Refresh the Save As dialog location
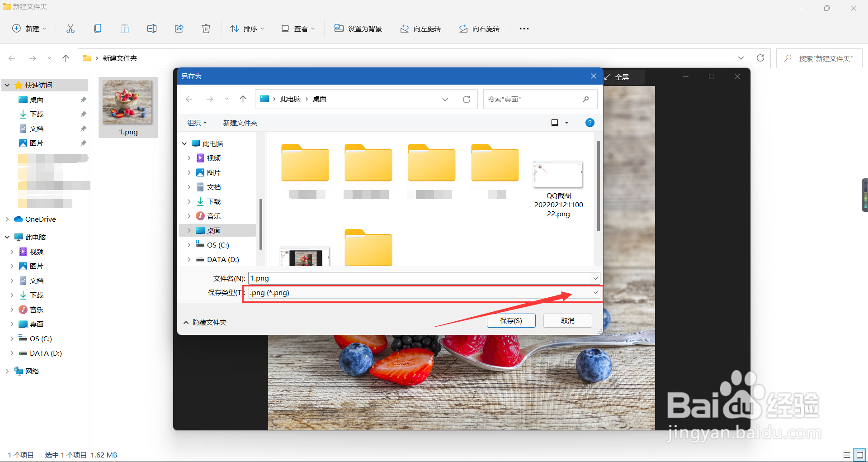Image resolution: width=868 pixels, height=462 pixels. click(467, 99)
